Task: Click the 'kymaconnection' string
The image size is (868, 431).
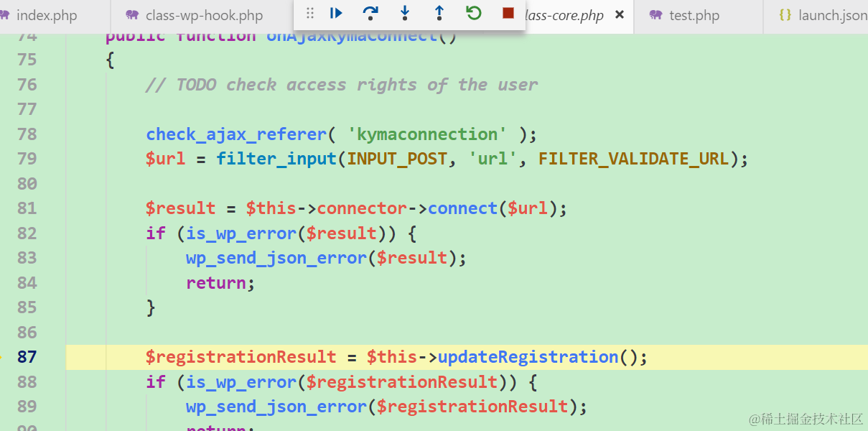Action: [x=427, y=134]
